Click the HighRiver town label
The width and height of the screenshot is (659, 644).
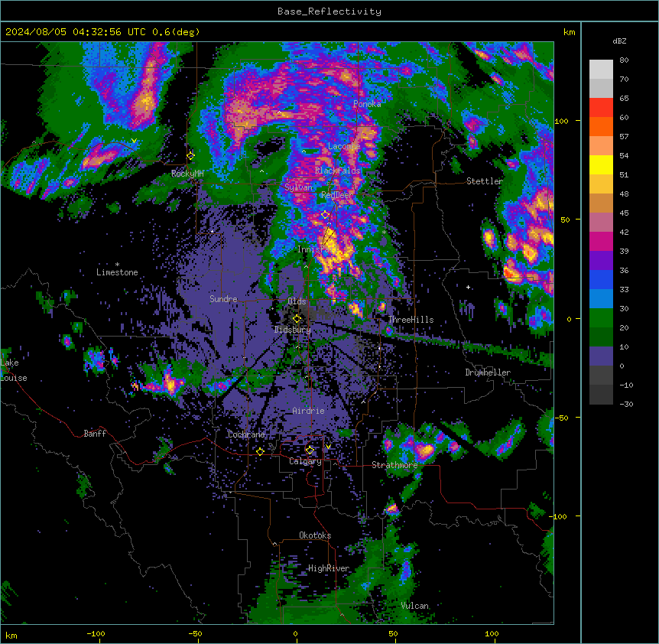(329, 568)
